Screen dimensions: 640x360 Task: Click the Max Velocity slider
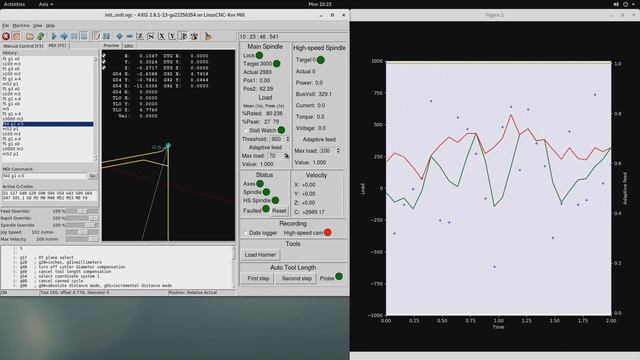82,239
